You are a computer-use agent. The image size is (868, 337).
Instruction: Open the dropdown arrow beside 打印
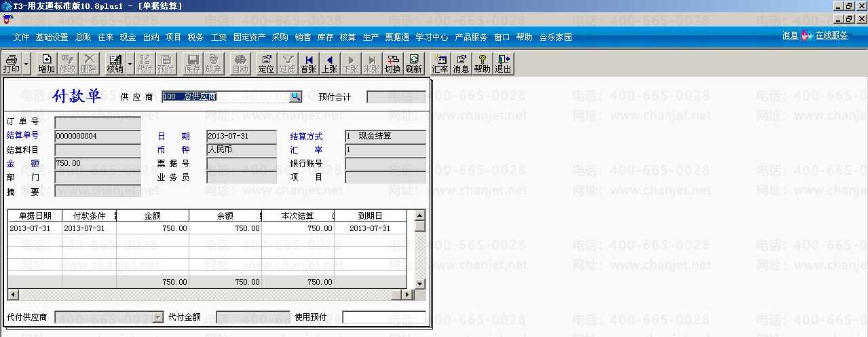26,64
